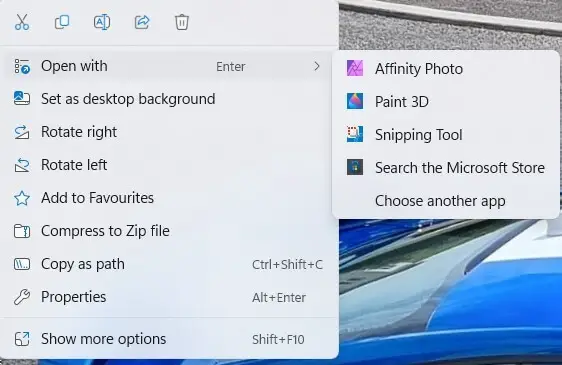Select Choose another app
Viewport: 562px width, 365px height.
[x=446, y=200]
